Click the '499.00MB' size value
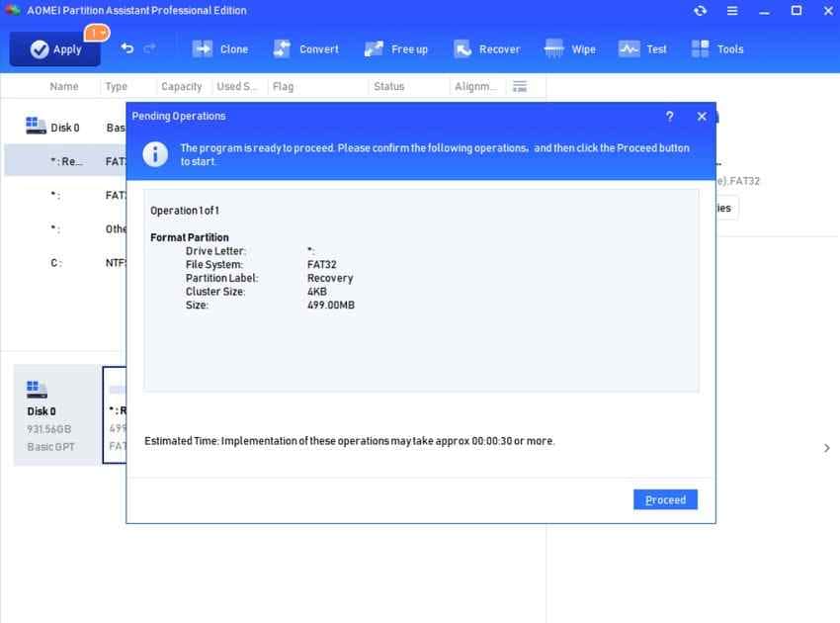Image resolution: width=840 pixels, height=623 pixels. 330,305
